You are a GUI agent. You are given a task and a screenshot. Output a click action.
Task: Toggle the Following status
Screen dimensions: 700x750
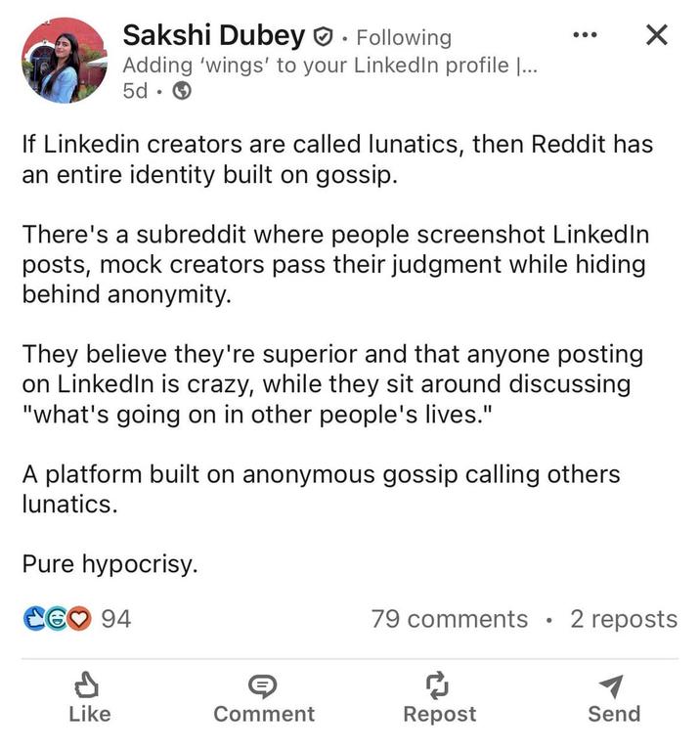click(404, 38)
